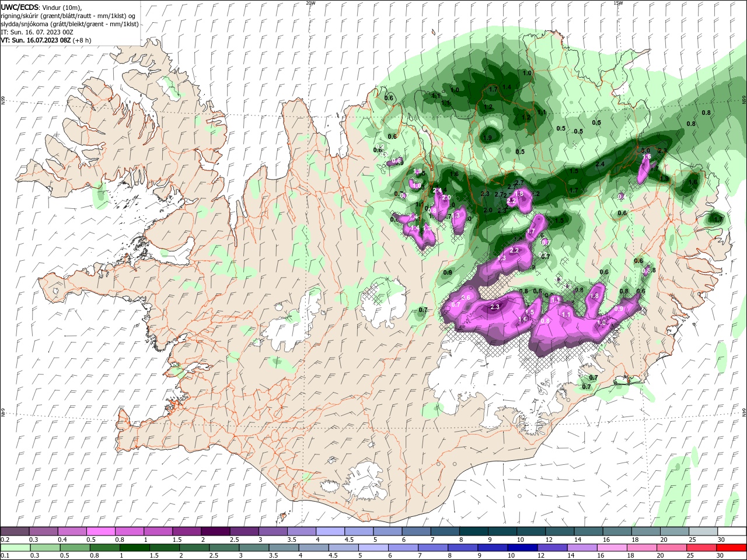Image resolution: width=747 pixels, height=560 pixels.
Task: Select the lavender snow swatch between 4 and 4.5
Action: [329, 531]
